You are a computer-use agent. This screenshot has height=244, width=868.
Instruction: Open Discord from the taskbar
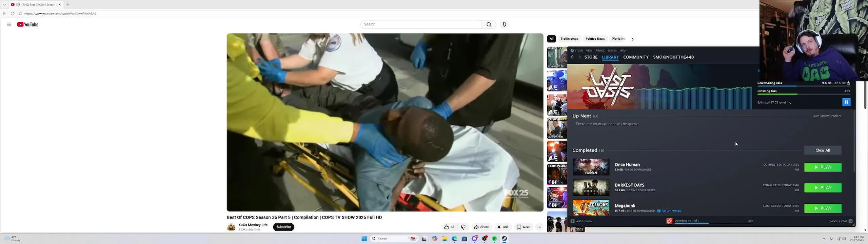(474, 239)
